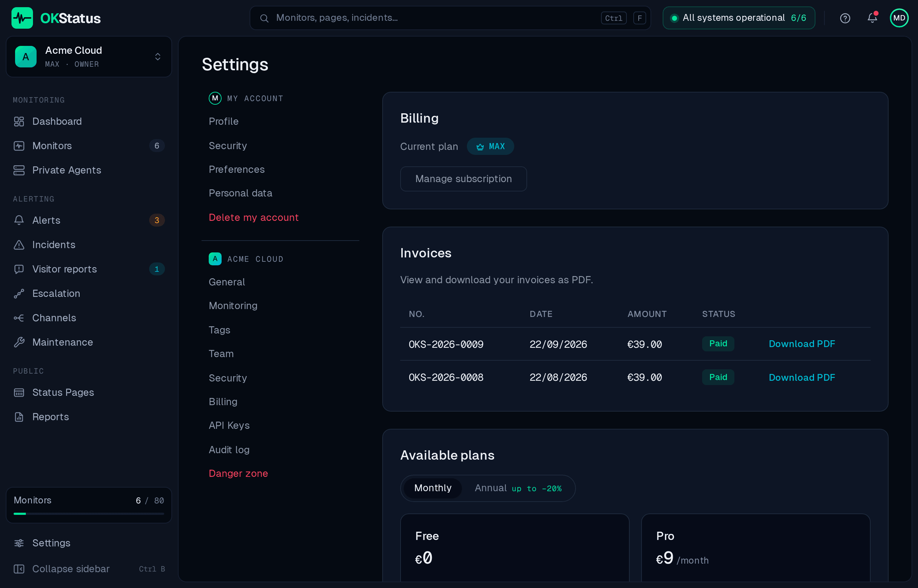Click the Maintenance wrench icon
Screen dimensions: 918x588
coord(19,342)
